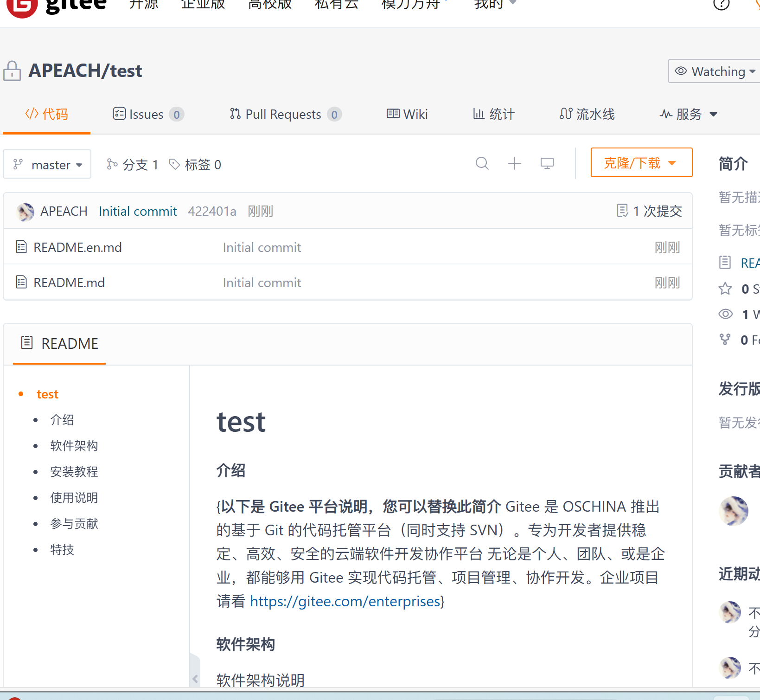Click 高校版 in top navigation

click(270, 4)
